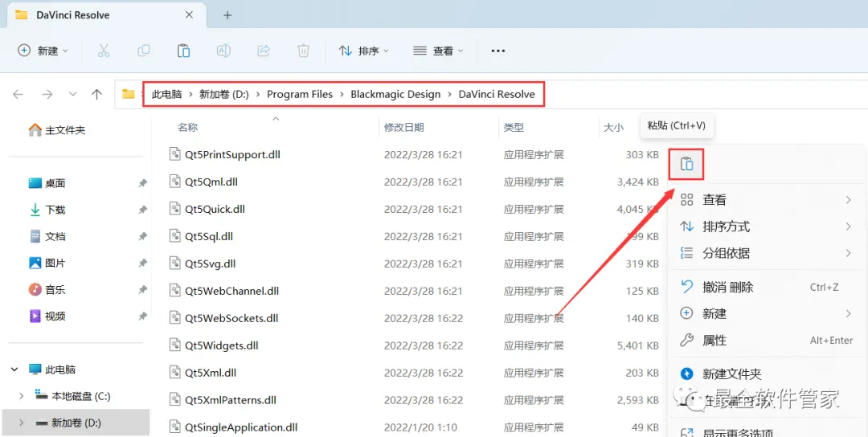Unpin 文档 using its pin icon
This screenshot has height=437, width=868.
coord(142,236)
